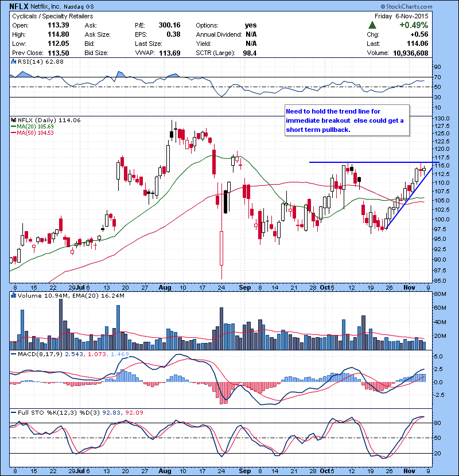Click the 130.0 price axis label

tap(442, 118)
